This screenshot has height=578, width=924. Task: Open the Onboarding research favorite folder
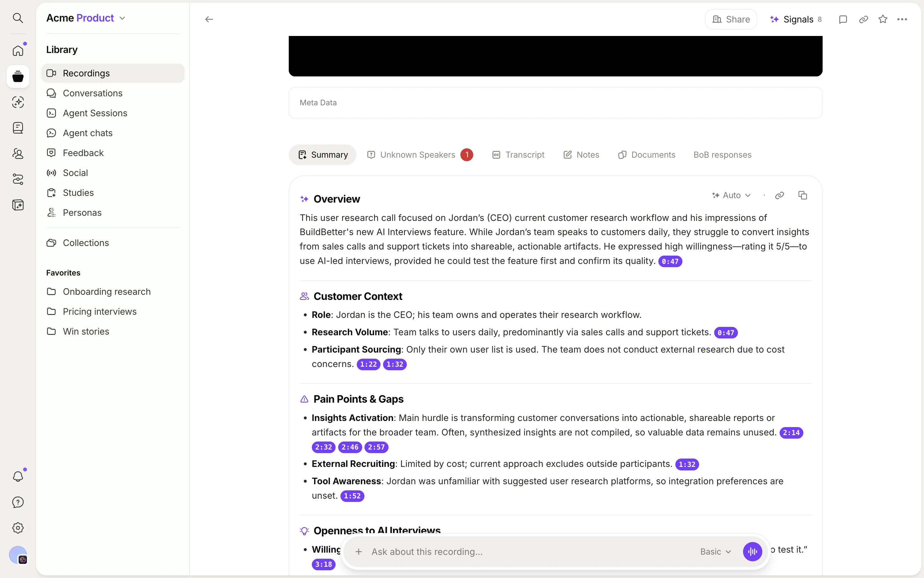113,291
